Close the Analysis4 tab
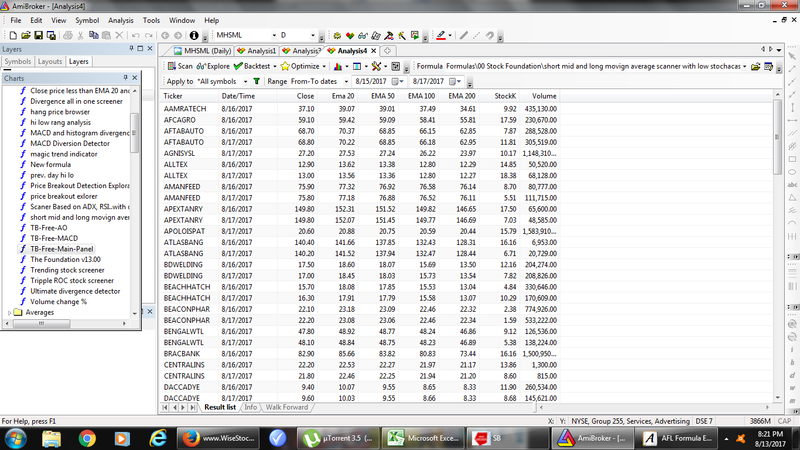The image size is (800, 450). pos(373,51)
